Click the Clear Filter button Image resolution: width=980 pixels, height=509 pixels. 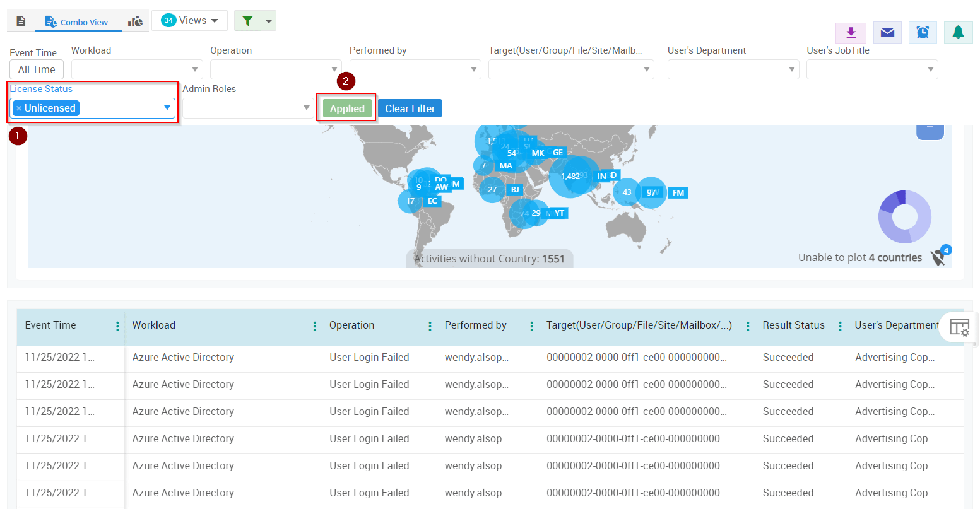(x=410, y=108)
